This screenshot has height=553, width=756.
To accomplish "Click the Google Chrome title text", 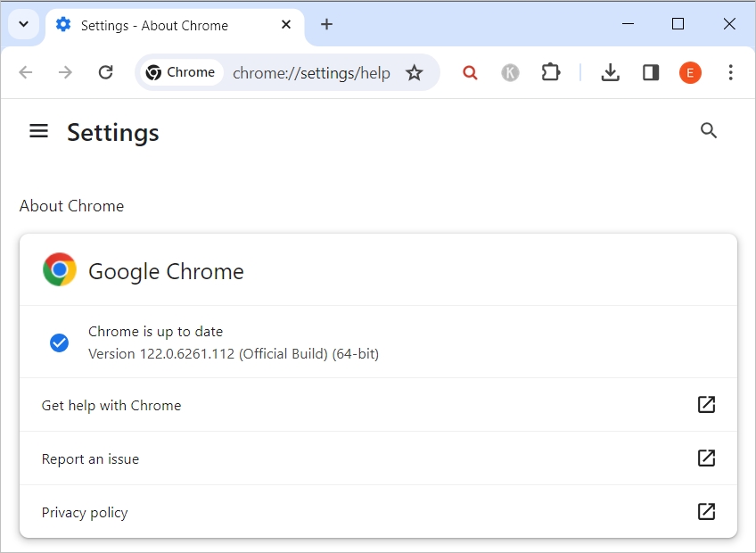I will [167, 271].
